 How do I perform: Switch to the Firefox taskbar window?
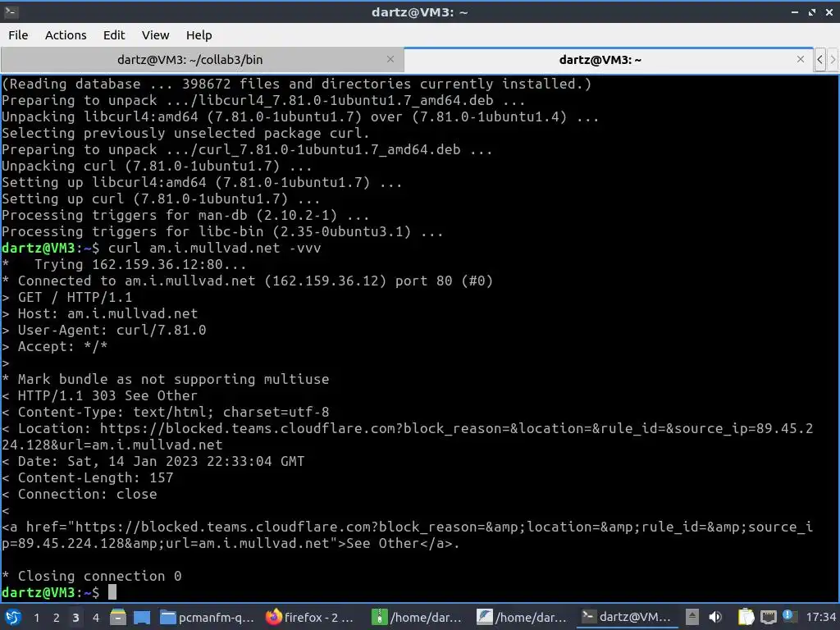[311, 617]
